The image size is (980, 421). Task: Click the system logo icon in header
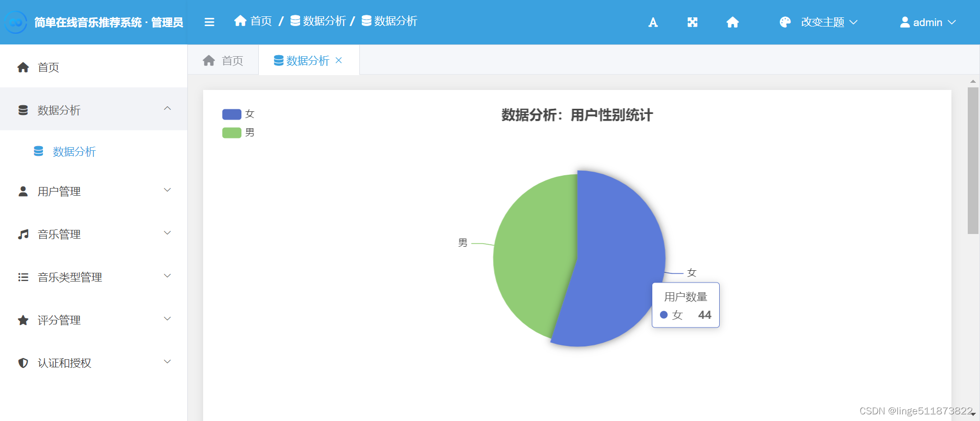tap(16, 22)
